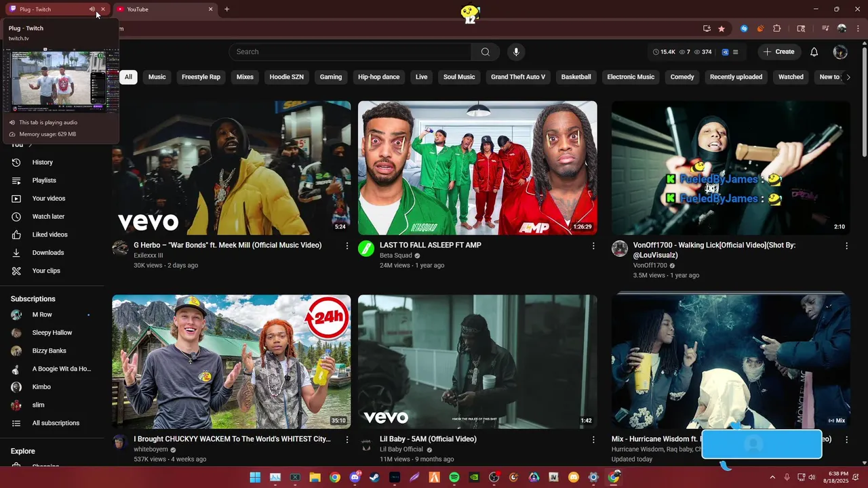
Task: Show more filter chips with right arrow
Action: [x=848, y=77]
